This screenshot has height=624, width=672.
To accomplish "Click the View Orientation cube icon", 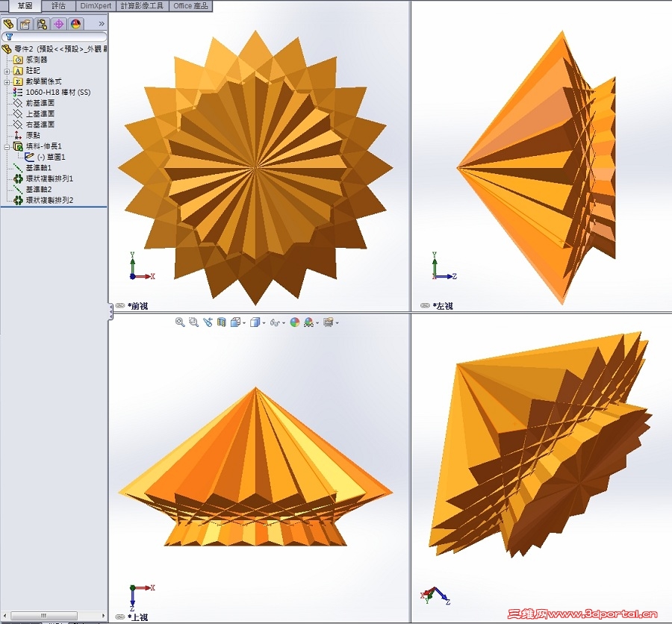I will tap(235, 322).
